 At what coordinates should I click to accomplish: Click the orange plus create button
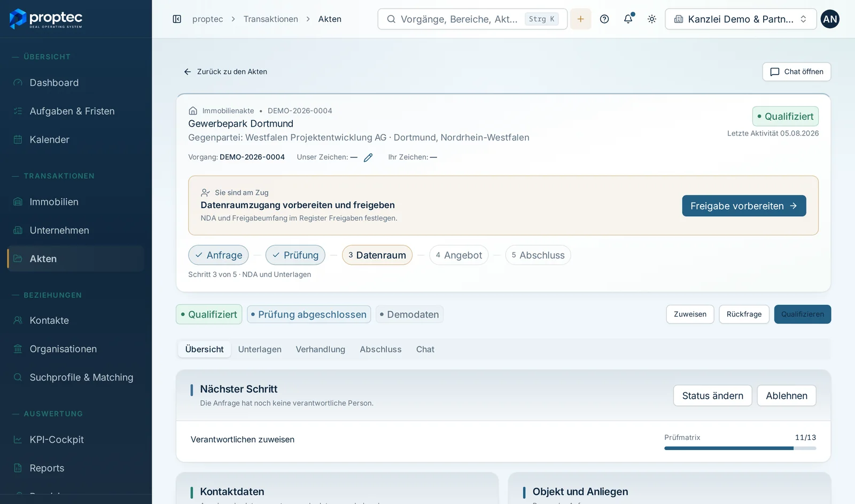point(580,19)
